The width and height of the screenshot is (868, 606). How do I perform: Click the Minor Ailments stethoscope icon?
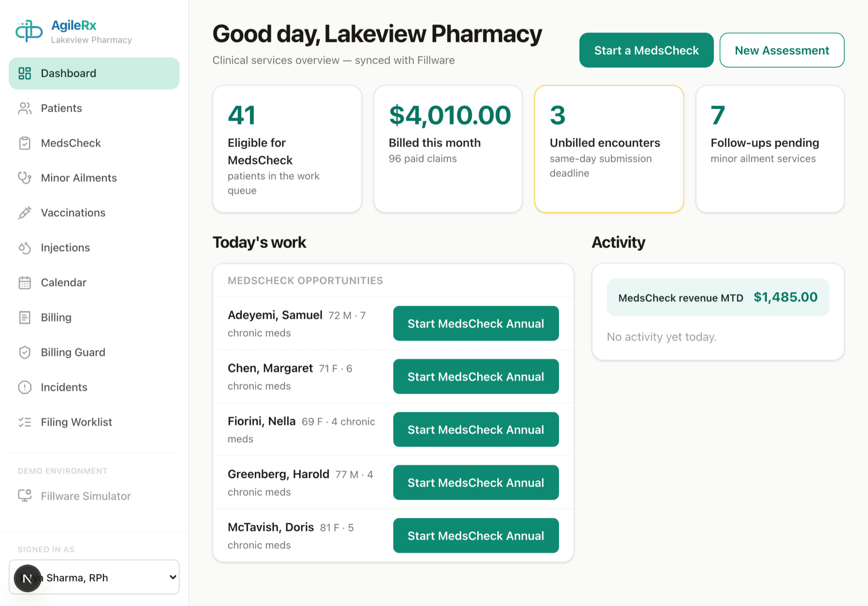click(x=25, y=178)
